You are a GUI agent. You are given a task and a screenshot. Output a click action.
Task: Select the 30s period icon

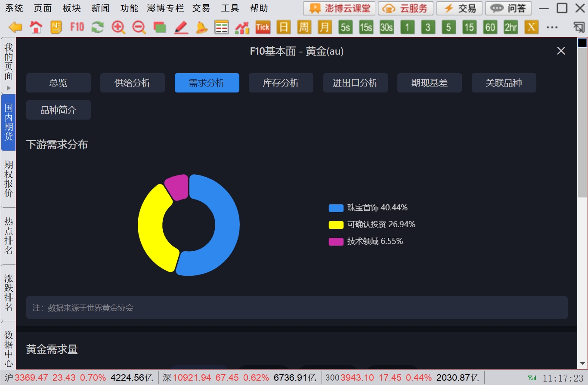point(387,28)
